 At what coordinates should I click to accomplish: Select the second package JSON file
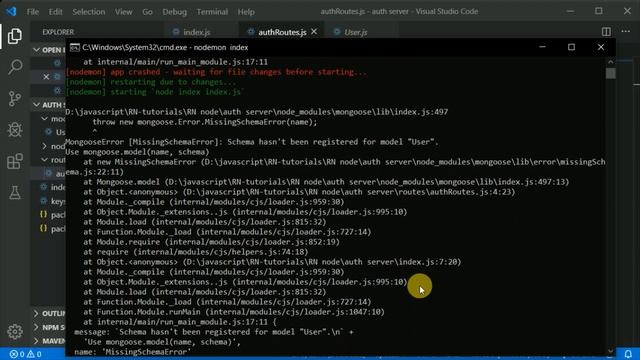[52, 229]
